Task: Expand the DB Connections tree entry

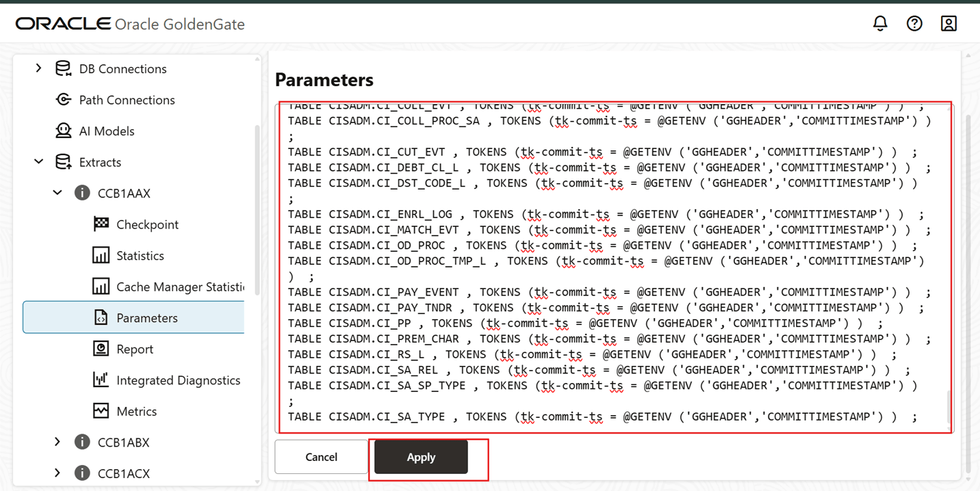Action: pyautogui.click(x=38, y=68)
